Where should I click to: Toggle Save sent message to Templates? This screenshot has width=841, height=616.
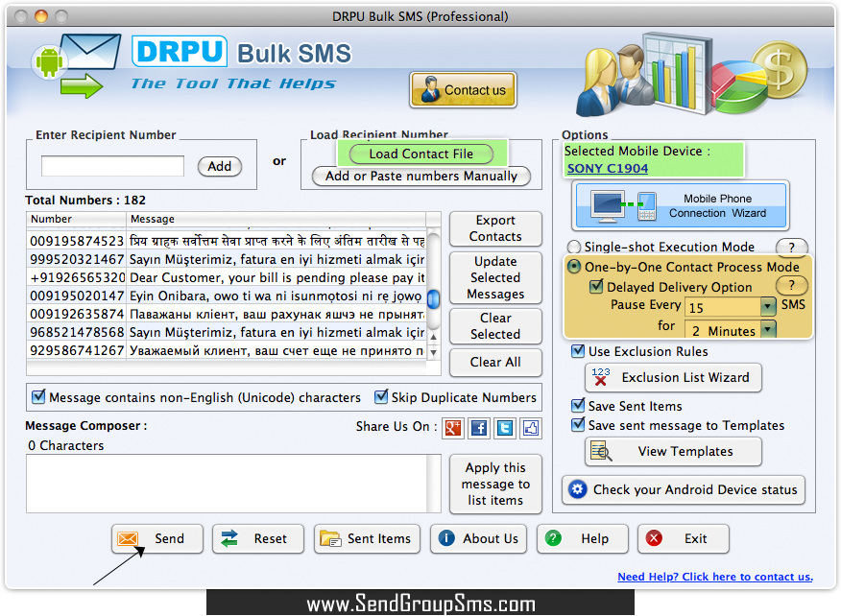point(578,425)
